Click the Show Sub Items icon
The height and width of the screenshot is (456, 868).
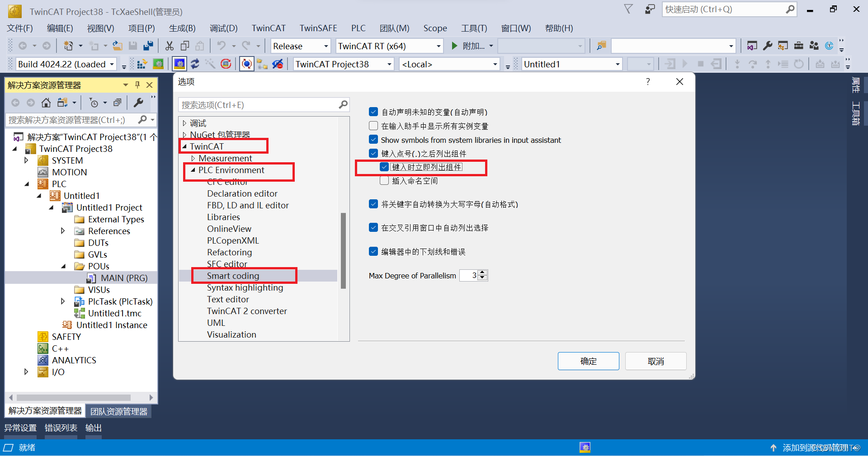coord(262,64)
